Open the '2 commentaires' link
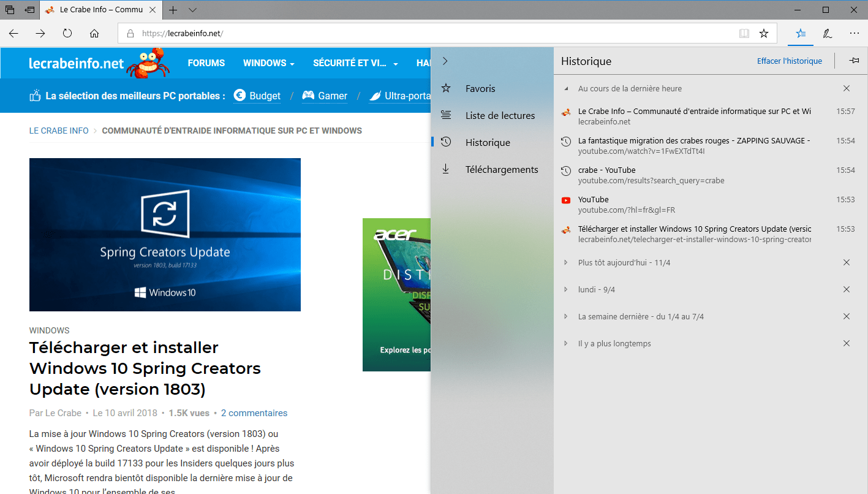Image resolution: width=868 pixels, height=494 pixels. (254, 413)
